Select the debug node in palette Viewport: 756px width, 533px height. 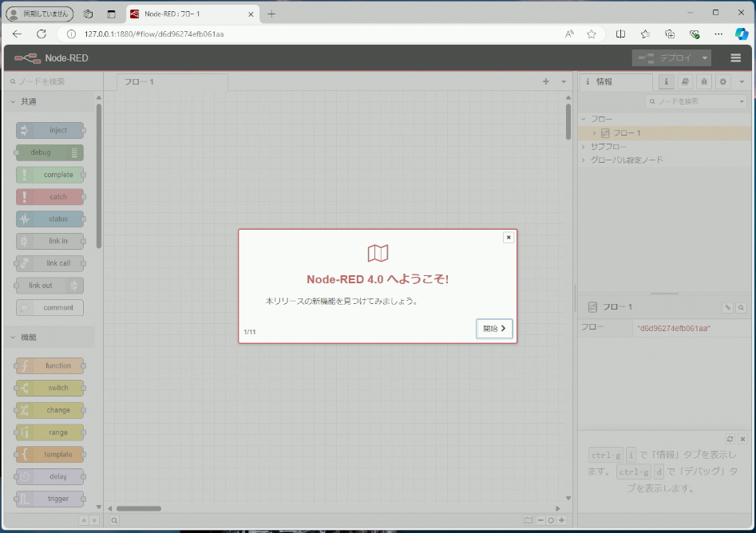49,152
